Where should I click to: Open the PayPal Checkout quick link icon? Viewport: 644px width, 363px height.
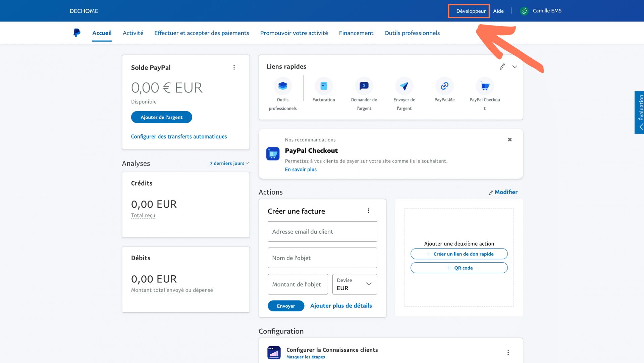pyautogui.click(x=485, y=86)
